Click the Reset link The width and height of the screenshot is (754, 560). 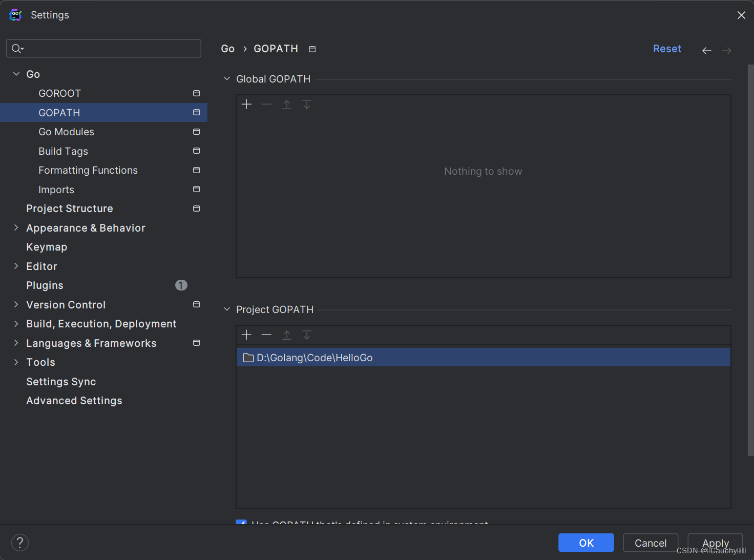(667, 49)
